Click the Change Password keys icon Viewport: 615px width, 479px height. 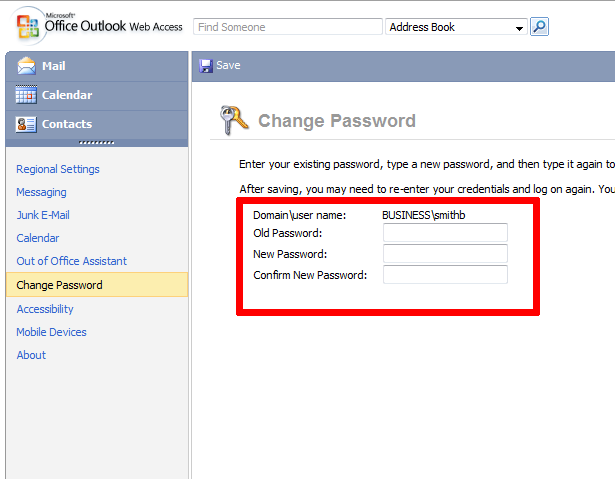click(234, 120)
